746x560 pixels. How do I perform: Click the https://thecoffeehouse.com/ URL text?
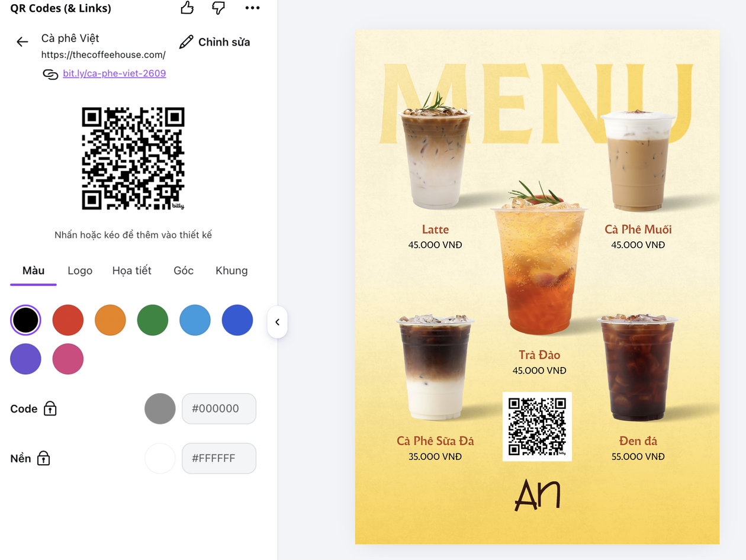click(104, 55)
